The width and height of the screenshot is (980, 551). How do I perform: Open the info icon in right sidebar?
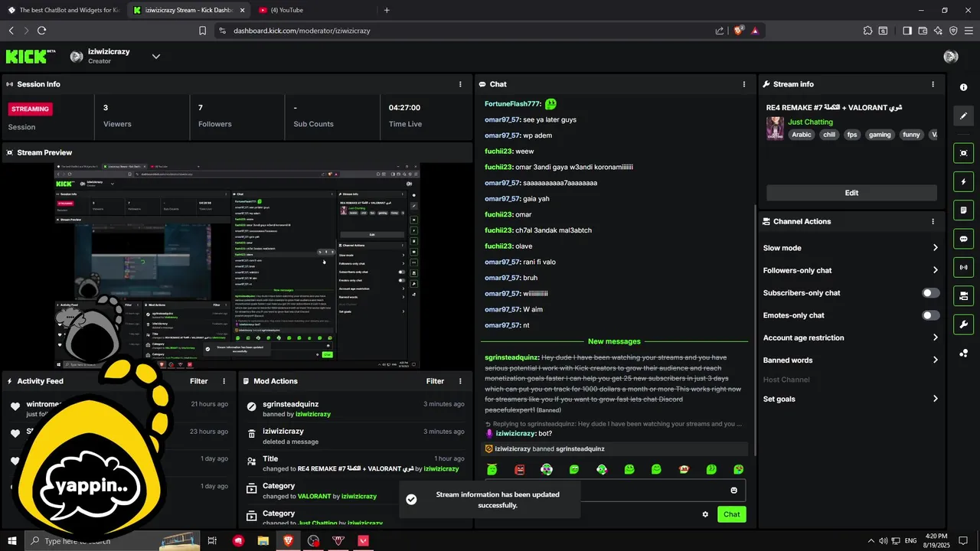click(x=963, y=87)
